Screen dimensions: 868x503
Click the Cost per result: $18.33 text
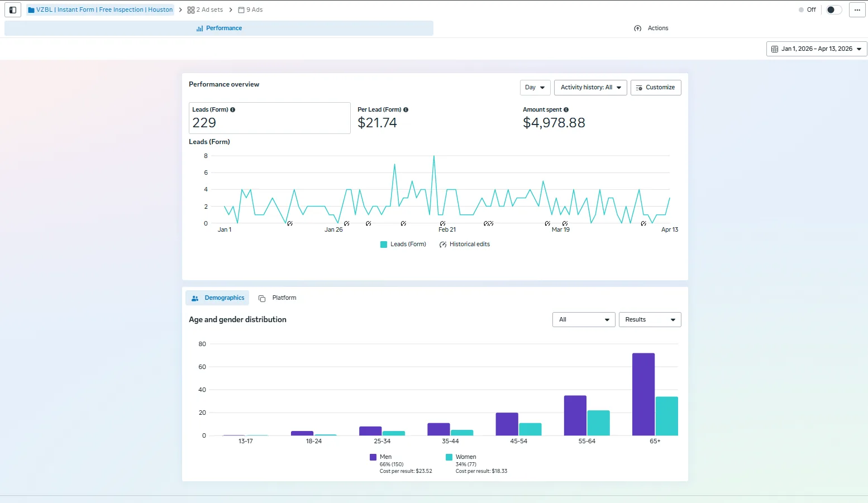click(x=481, y=471)
